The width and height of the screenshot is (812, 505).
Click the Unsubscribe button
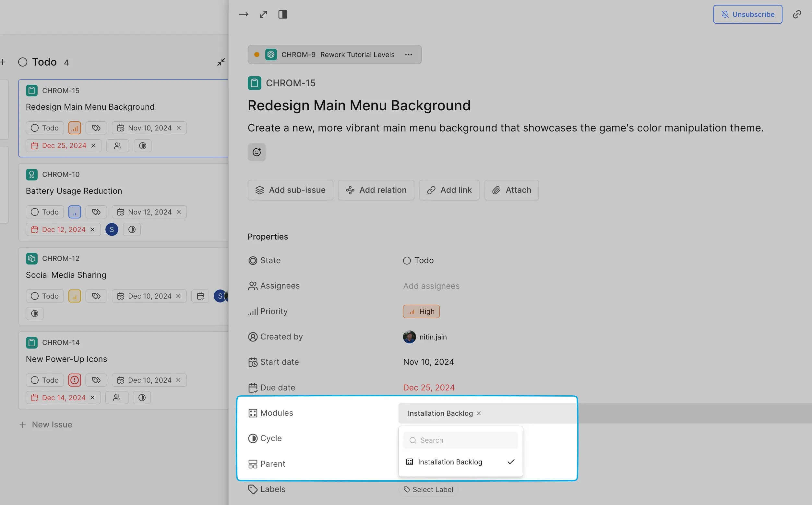coord(747,14)
